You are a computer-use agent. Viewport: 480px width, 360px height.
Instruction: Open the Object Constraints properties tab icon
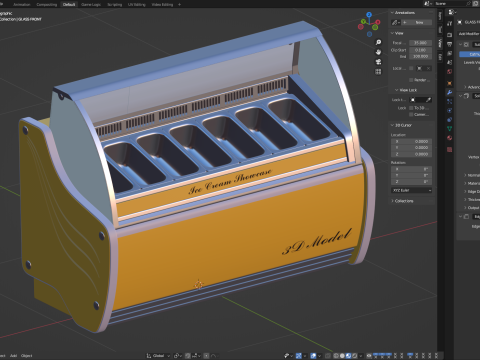(x=450, y=119)
